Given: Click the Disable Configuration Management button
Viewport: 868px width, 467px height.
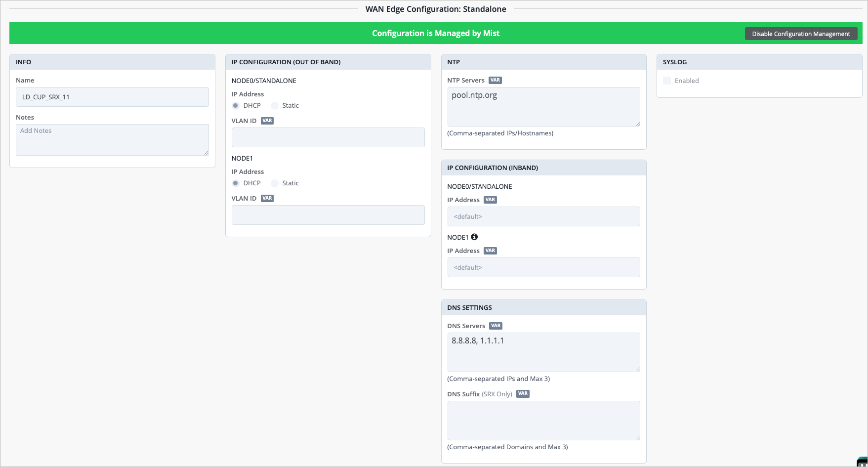Looking at the screenshot, I should coord(801,34).
